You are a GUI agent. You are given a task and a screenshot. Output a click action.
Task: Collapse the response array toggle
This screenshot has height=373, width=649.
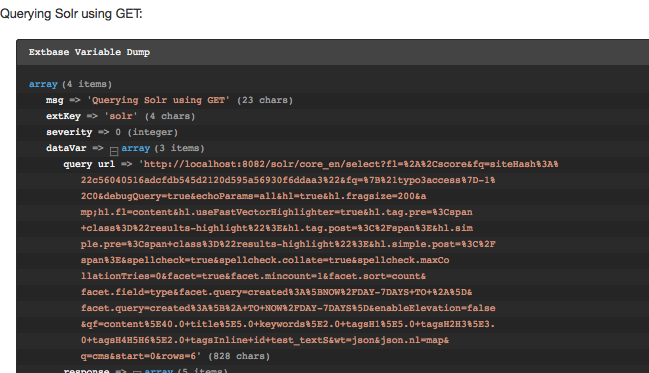point(137,371)
